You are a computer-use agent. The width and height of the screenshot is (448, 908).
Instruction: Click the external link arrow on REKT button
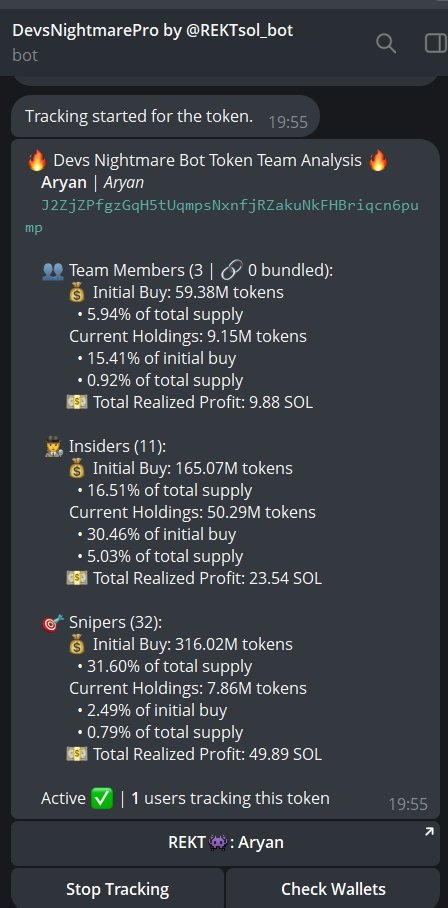(429, 832)
